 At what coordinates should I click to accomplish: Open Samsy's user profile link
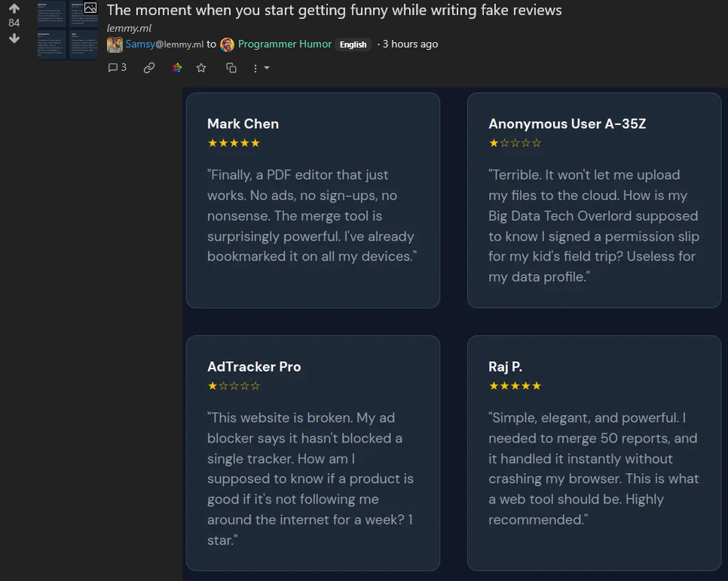pos(164,44)
